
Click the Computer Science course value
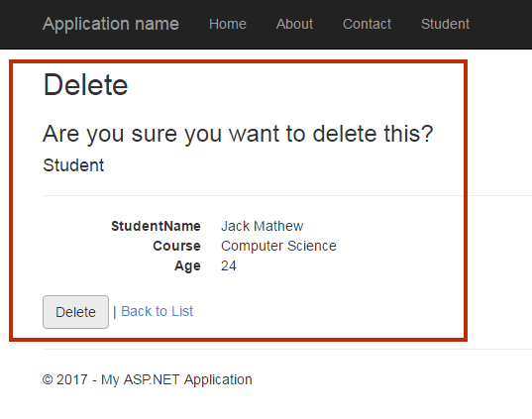point(278,246)
